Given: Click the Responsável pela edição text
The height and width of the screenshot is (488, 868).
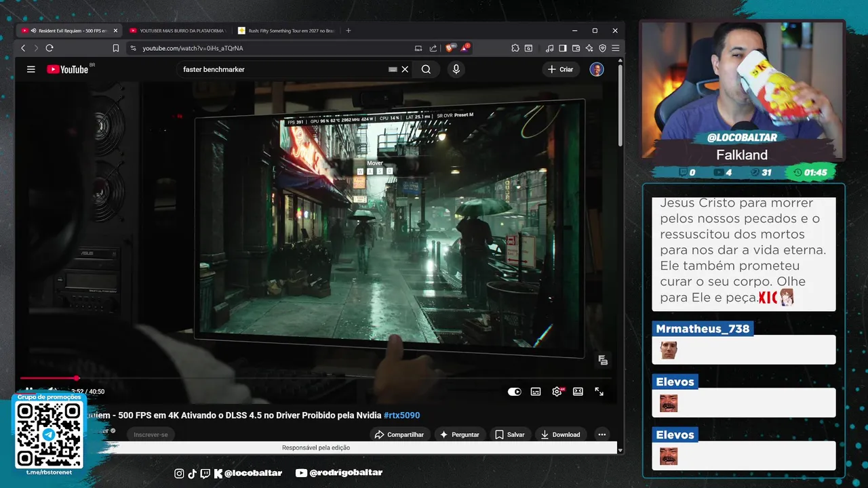Looking at the screenshot, I should pyautogui.click(x=316, y=447).
